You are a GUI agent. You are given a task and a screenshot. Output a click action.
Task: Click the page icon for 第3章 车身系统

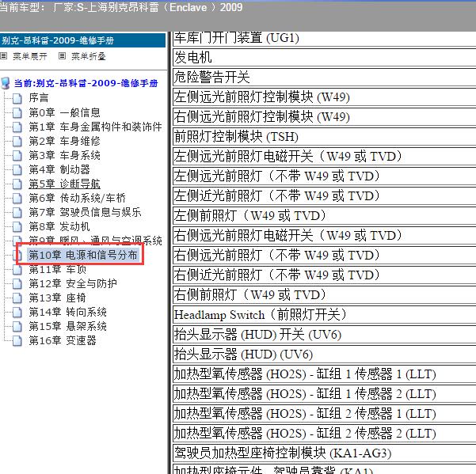tap(17, 155)
